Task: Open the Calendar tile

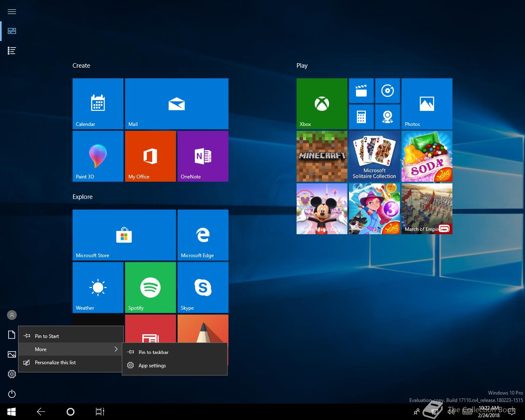Action: [x=98, y=104]
